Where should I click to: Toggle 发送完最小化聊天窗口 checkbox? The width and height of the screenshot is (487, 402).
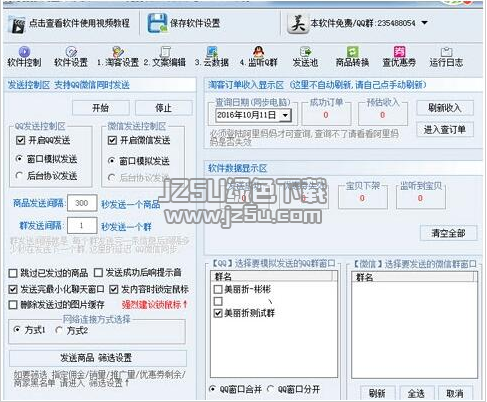click(13, 289)
